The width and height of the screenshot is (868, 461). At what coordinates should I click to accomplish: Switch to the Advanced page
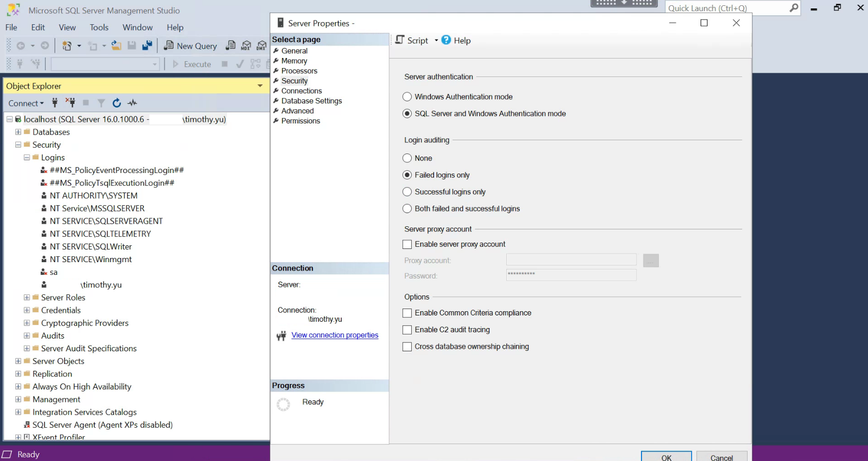point(297,111)
